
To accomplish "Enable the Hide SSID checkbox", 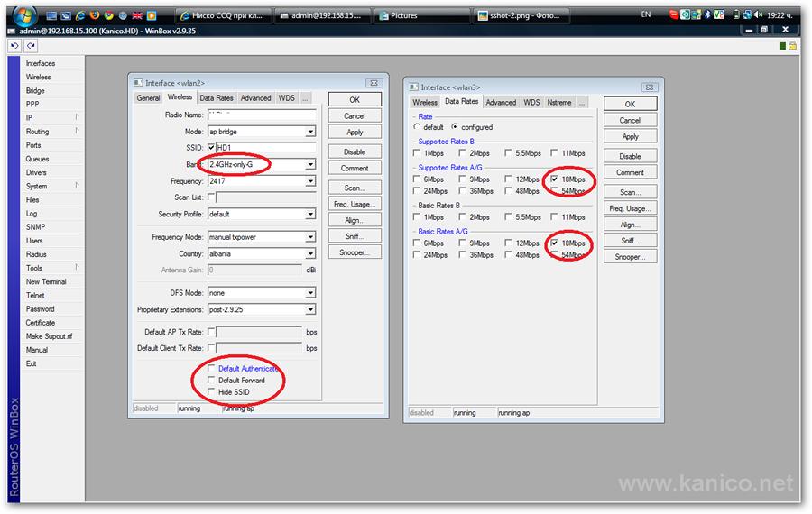I will pos(212,392).
